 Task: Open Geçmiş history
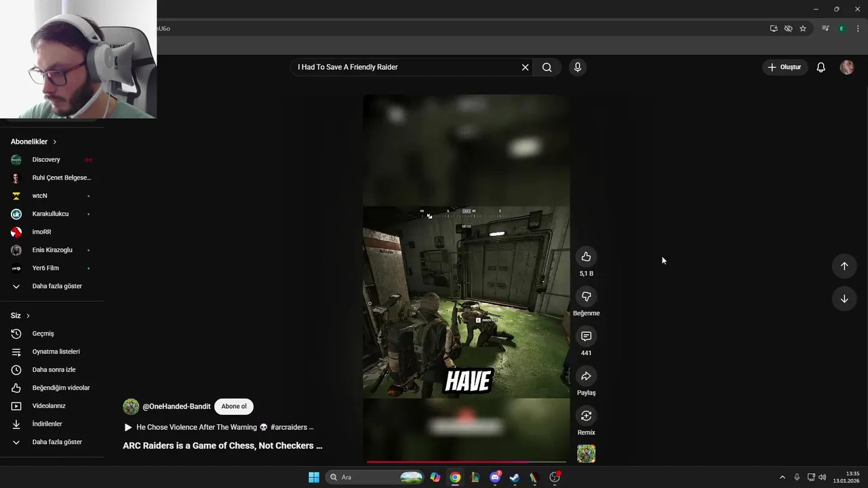coord(52,333)
